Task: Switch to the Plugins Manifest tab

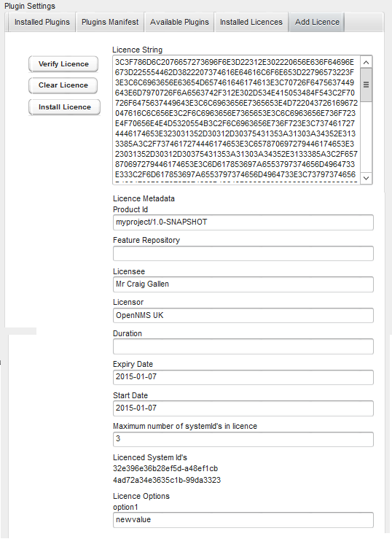Action: click(110, 22)
